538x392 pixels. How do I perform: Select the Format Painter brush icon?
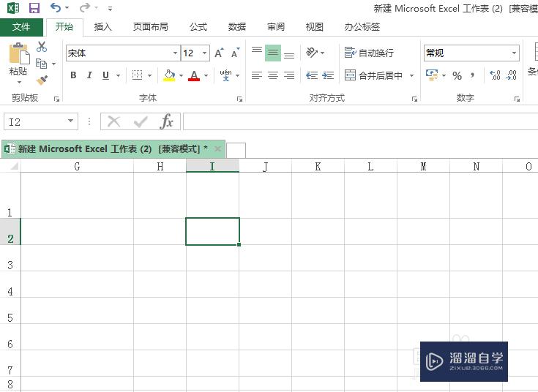point(42,80)
